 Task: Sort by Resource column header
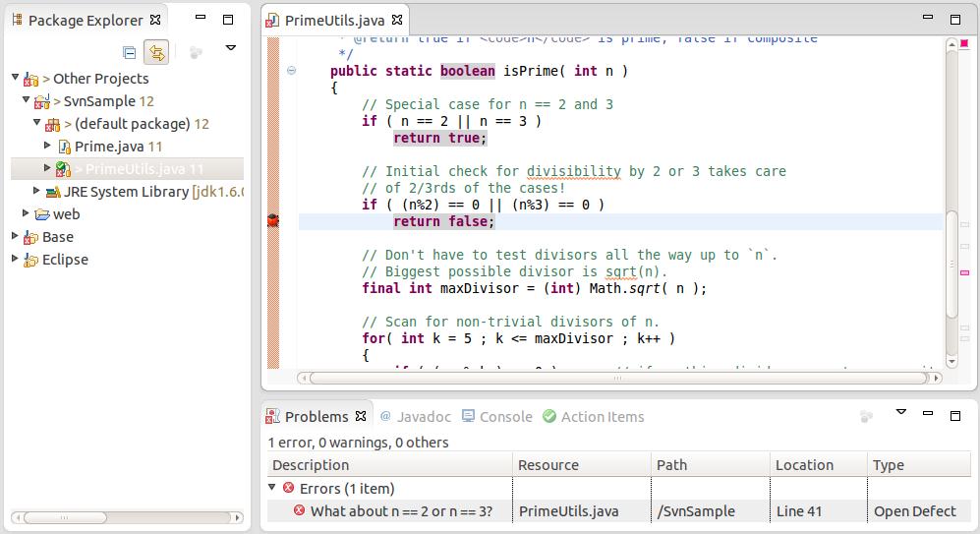point(582,465)
